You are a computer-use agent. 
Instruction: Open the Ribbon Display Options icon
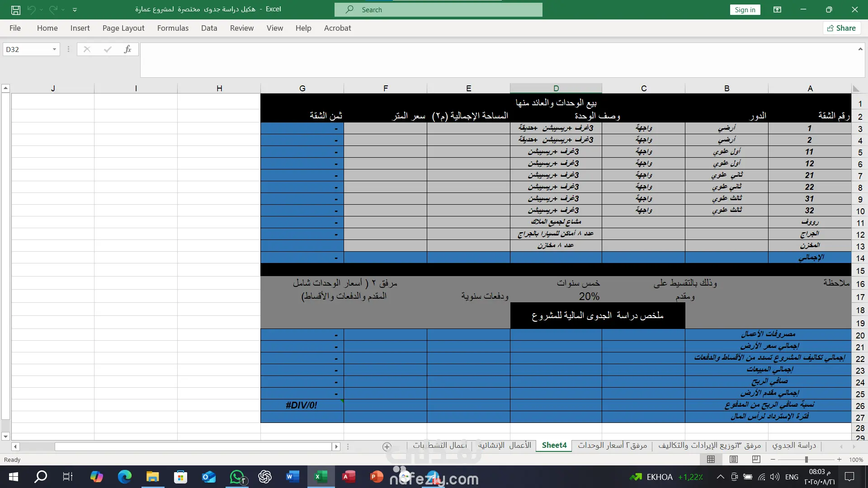point(777,9)
